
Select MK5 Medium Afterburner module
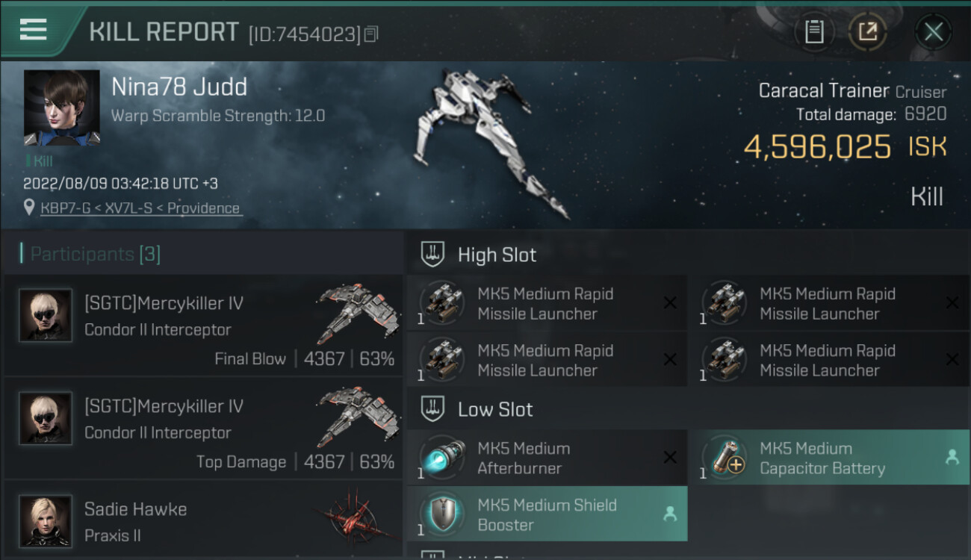tap(547, 458)
